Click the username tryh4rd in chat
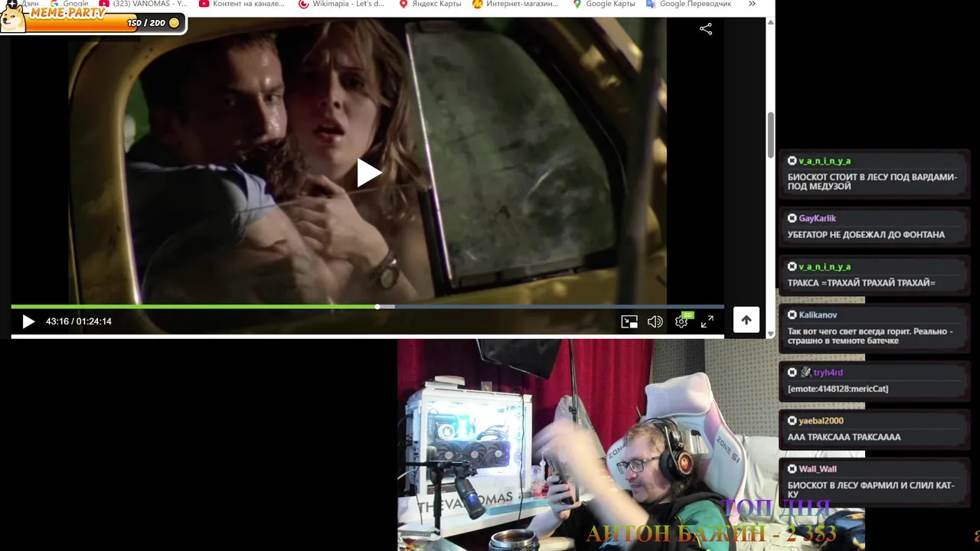Viewport: 980px width, 551px height. coord(828,372)
